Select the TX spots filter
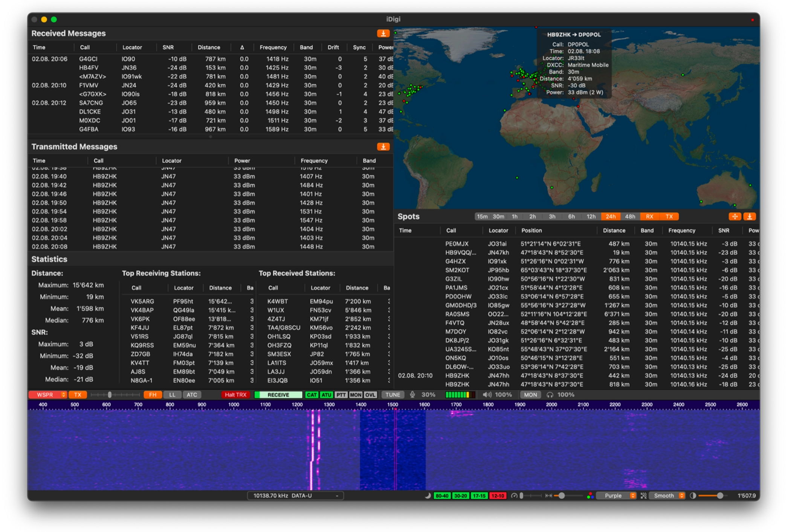788x532 pixels. point(669,217)
